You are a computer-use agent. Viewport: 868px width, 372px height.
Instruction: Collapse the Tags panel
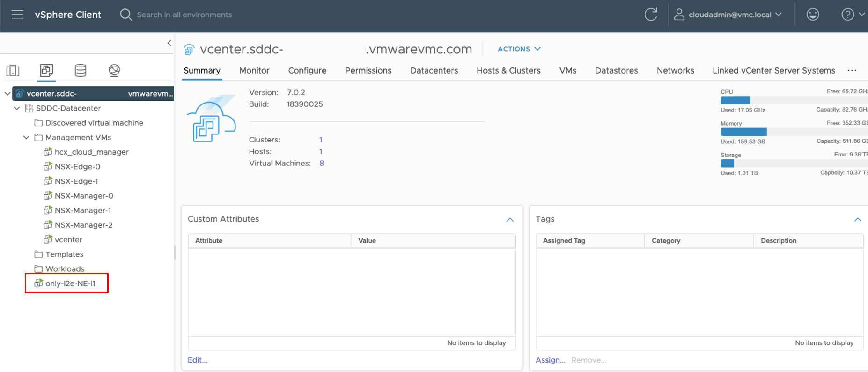tap(858, 219)
